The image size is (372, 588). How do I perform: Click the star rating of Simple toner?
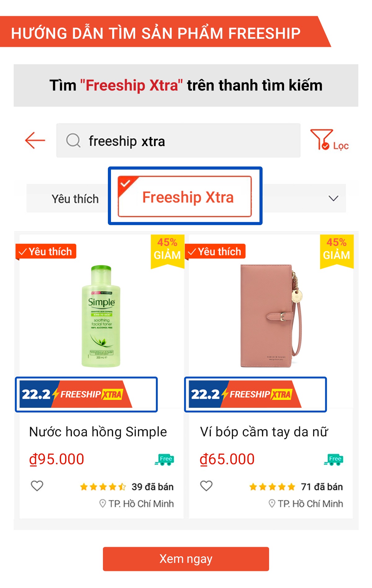click(x=103, y=487)
